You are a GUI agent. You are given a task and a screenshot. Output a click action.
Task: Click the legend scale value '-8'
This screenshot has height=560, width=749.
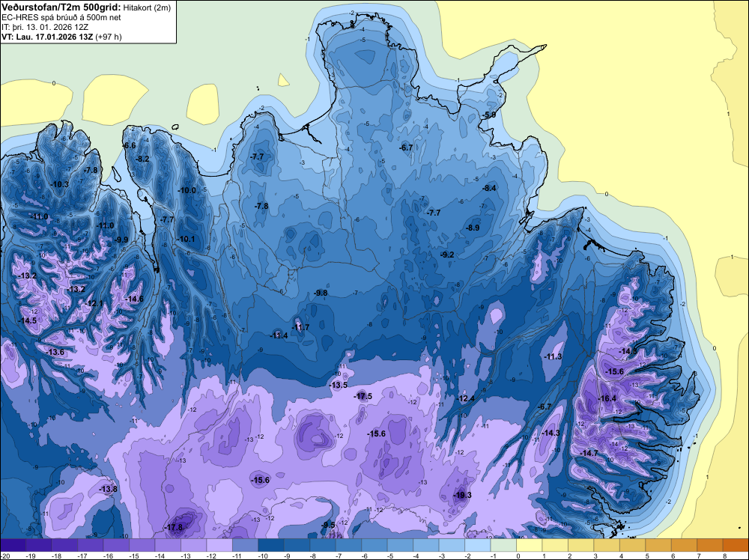coord(315,556)
